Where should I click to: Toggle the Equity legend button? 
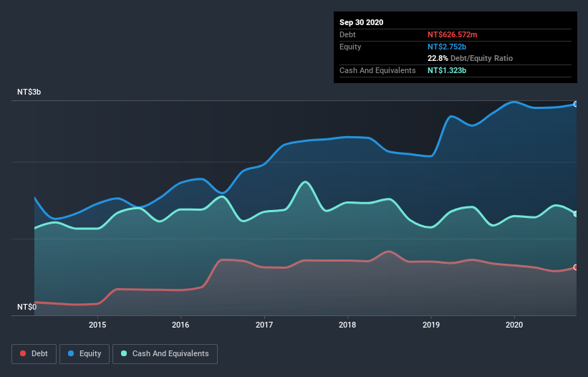coord(85,354)
